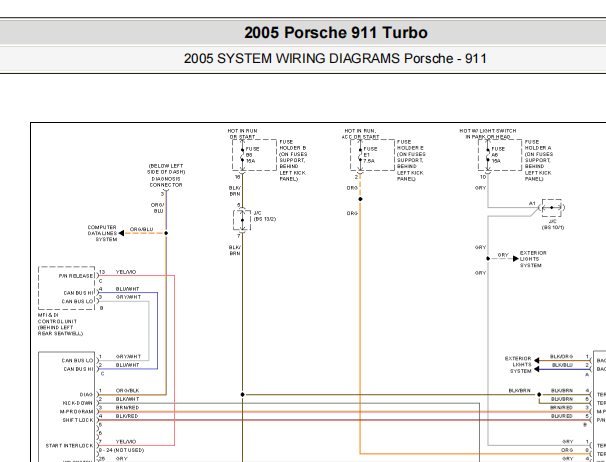The image size is (606, 462).
Task: Click the "BLK/BRN" label below fuse B8 pin 16
Action: click(235, 191)
